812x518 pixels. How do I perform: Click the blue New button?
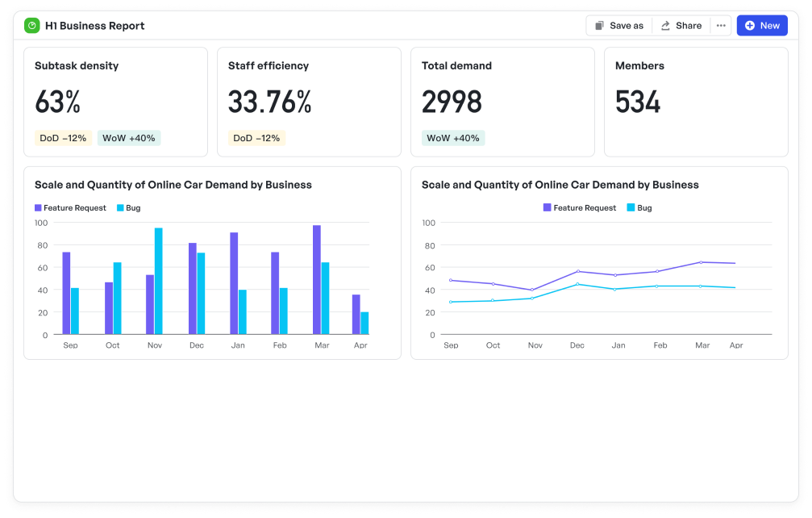pos(761,26)
